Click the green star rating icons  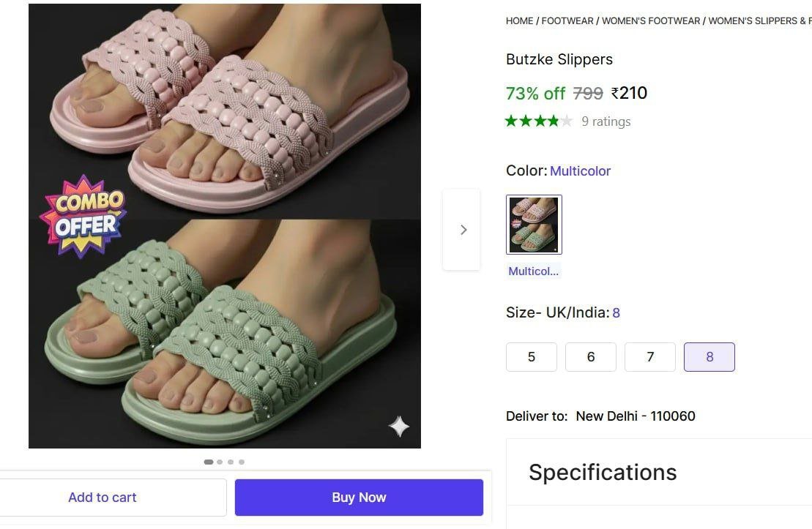[x=538, y=121]
